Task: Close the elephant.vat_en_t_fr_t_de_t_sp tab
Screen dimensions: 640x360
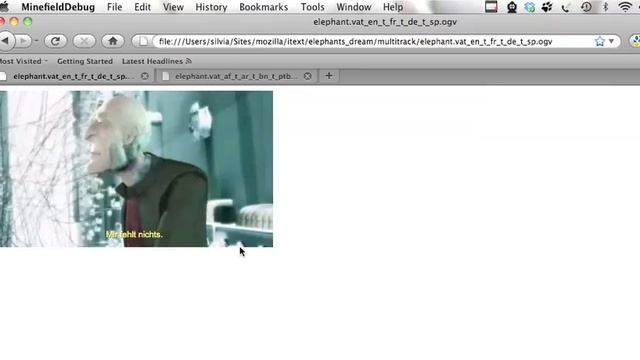Action: coord(145,76)
